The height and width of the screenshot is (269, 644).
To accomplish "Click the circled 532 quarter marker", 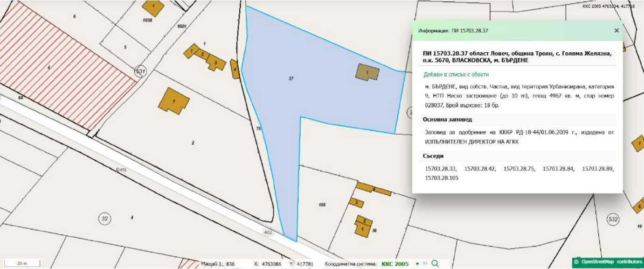I will click(613, 219).
